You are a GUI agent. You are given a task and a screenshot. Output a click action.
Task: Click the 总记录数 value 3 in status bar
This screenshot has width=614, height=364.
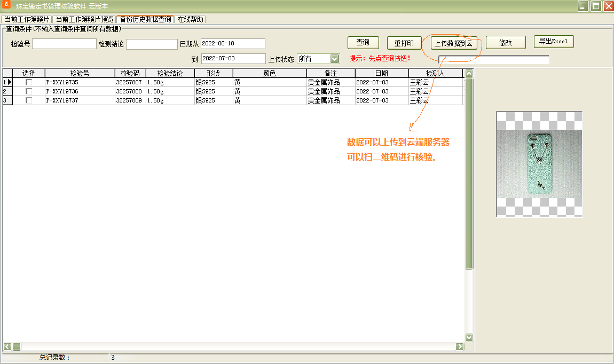tap(113, 358)
